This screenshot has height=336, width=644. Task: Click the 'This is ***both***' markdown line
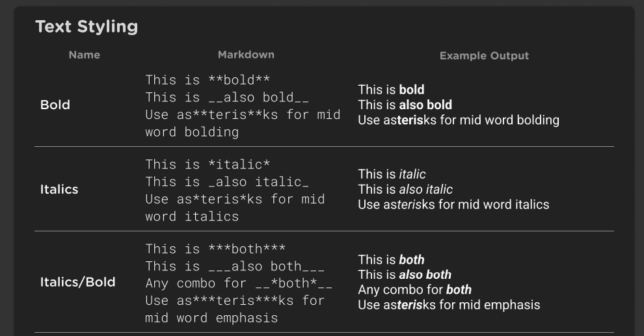point(215,249)
